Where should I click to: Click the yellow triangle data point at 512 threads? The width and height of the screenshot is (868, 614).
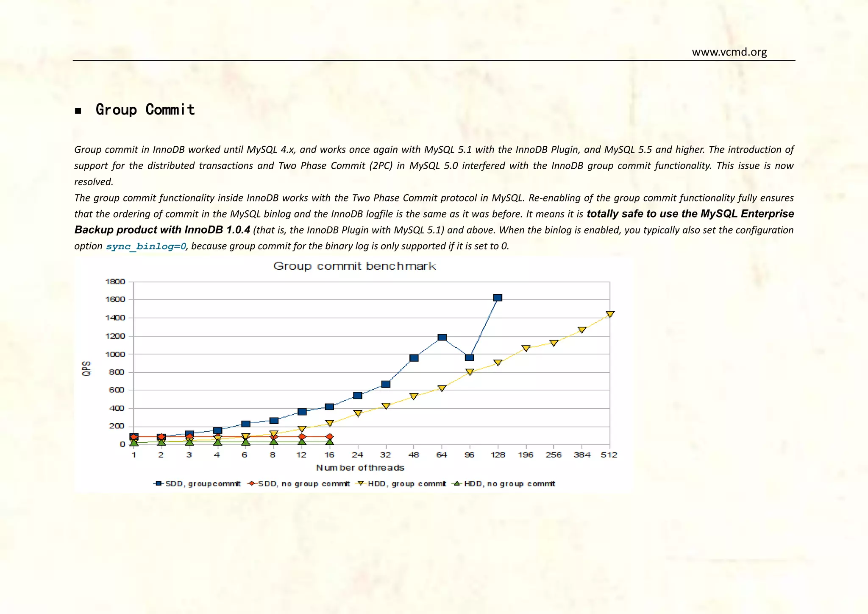[x=610, y=314]
